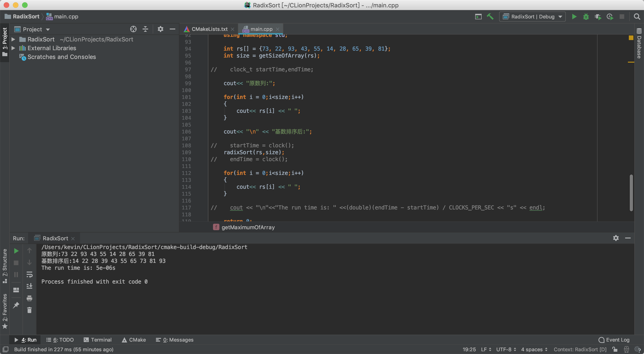The height and width of the screenshot is (354, 644).
Task: Toggle the pin tab icon in the Run panel
Action: tap(16, 305)
